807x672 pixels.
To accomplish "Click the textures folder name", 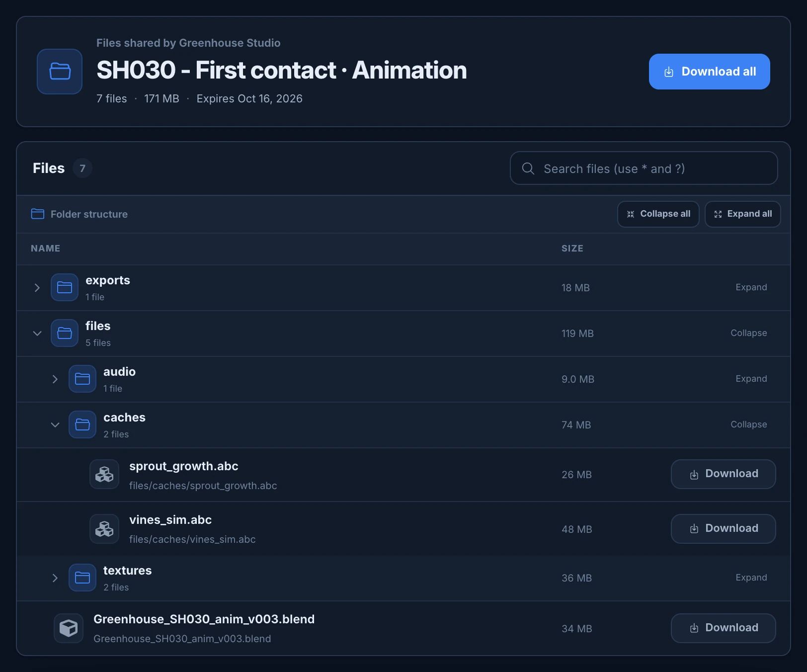I will pos(127,571).
